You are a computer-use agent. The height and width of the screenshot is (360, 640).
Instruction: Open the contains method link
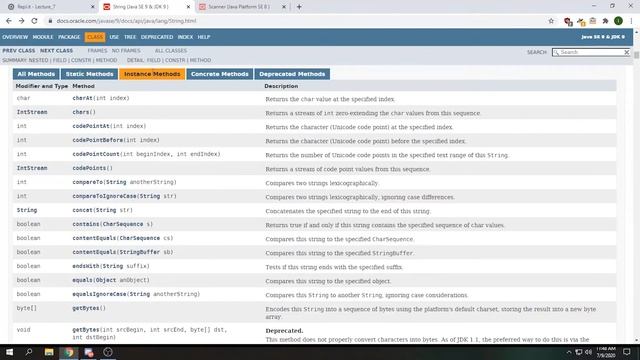tap(86, 224)
